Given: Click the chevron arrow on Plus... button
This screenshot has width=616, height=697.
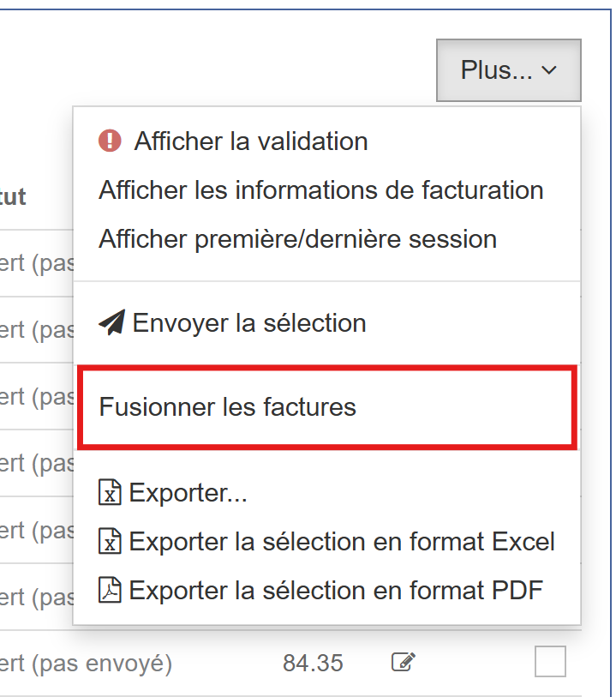Looking at the screenshot, I should pyautogui.click(x=549, y=70).
